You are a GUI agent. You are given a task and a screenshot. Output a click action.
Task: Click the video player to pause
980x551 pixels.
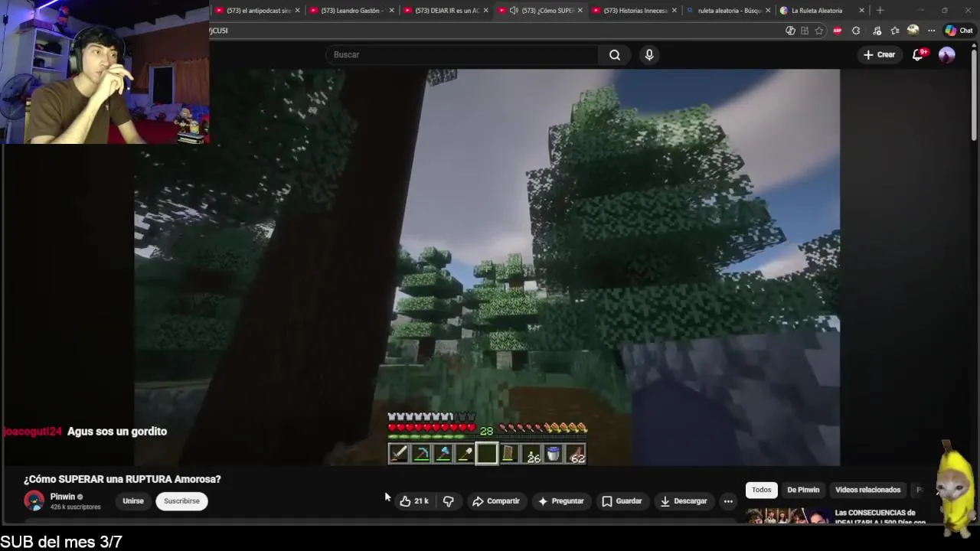[x=487, y=267]
